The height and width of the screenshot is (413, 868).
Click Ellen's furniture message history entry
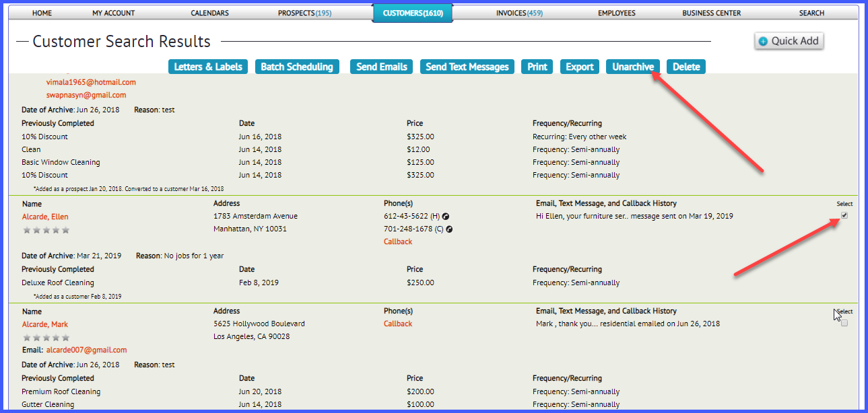tap(634, 216)
